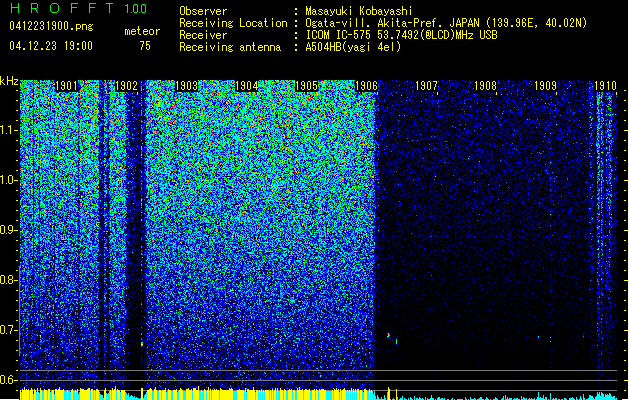Click the 1909 time marker label
The image size is (629, 400).
(546, 86)
